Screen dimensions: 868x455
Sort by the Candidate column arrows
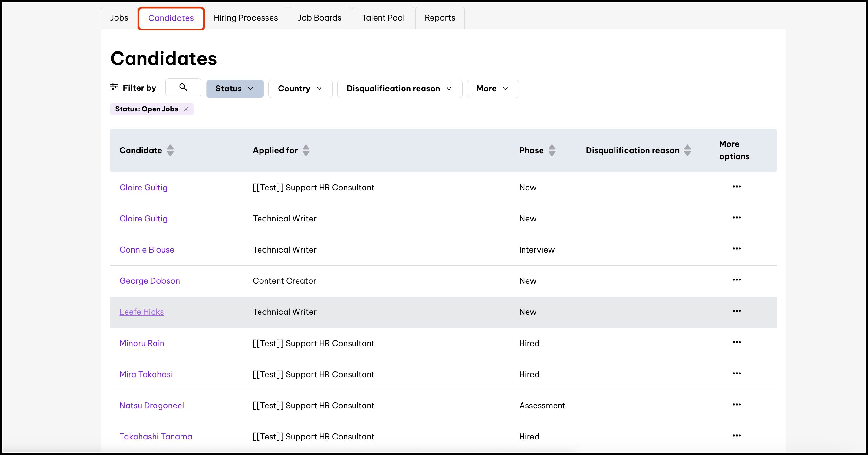(170, 150)
